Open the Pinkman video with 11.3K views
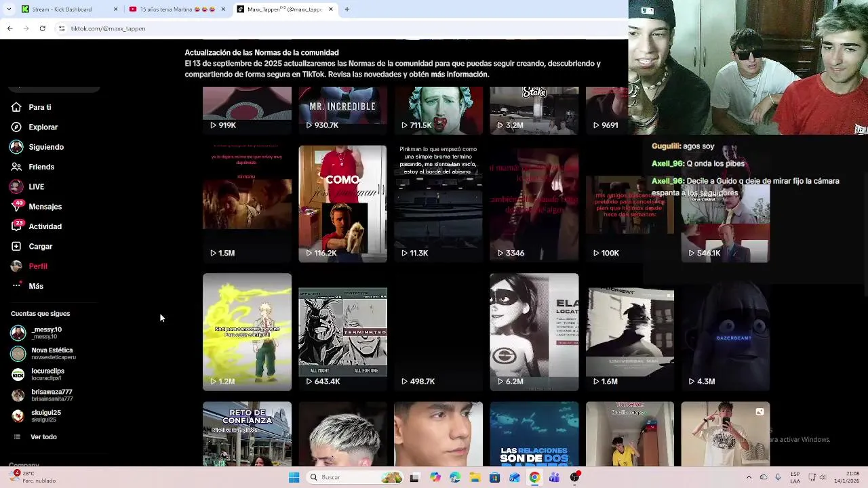The height and width of the screenshot is (488, 868). pyautogui.click(x=438, y=203)
